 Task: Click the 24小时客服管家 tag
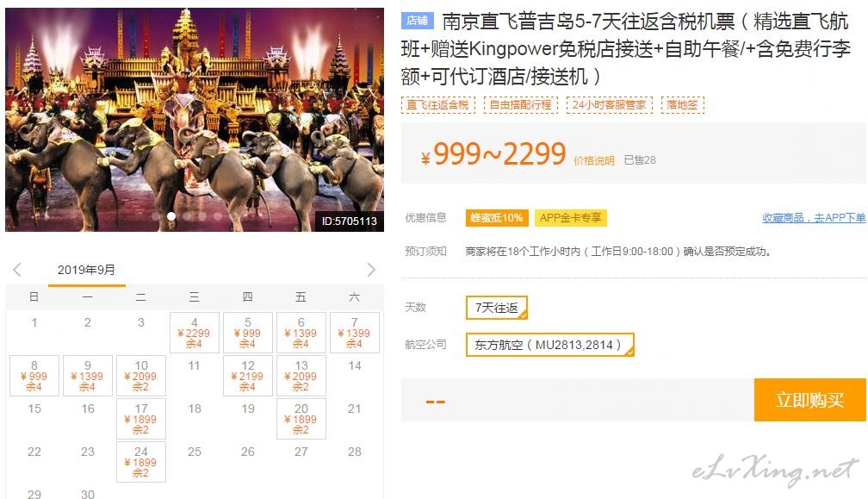(609, 104)
